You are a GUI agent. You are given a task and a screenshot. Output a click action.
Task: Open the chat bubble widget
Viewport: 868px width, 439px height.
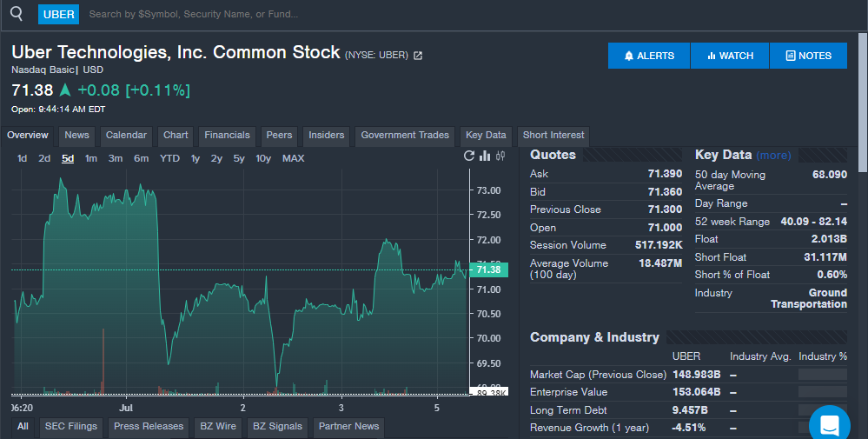pos(829,425)
